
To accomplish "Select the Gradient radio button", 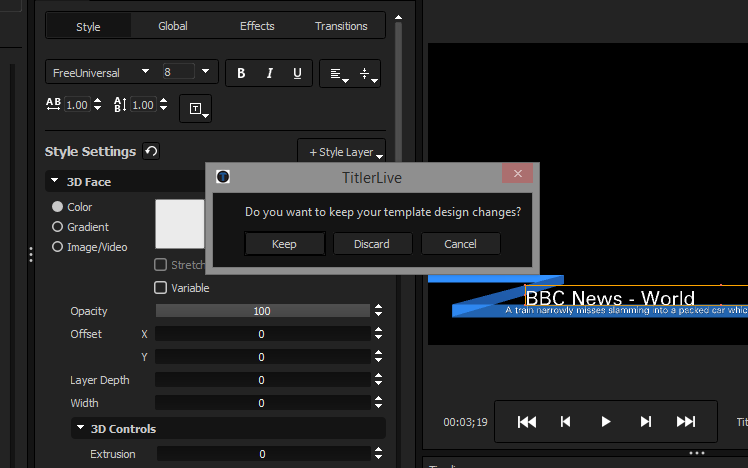I will point(58,227).
